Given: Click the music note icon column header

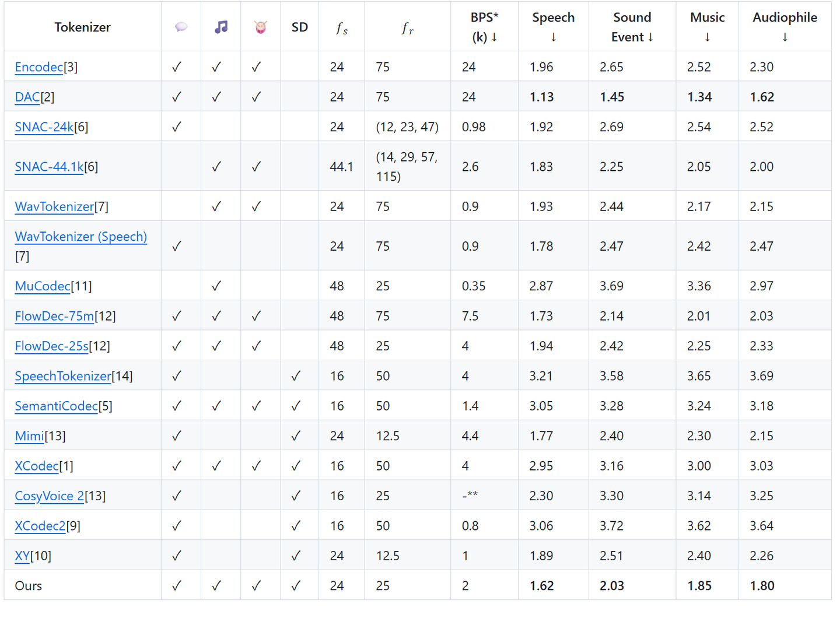Looking at the screenshot, I should (221, 27).
